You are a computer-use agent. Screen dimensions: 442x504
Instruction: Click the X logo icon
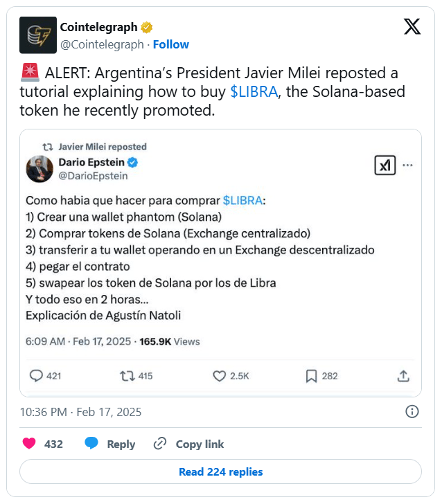tap(412, 27)
